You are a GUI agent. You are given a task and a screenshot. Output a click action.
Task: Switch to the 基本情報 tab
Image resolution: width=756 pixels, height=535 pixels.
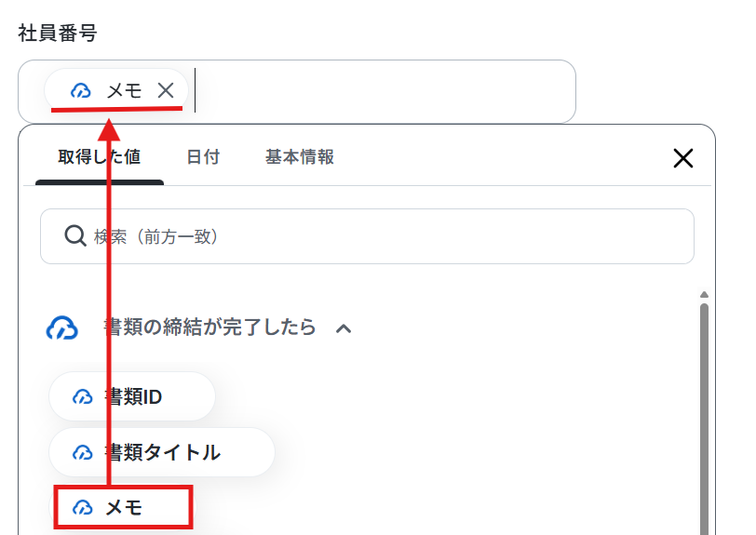click(x=300, y=157)
